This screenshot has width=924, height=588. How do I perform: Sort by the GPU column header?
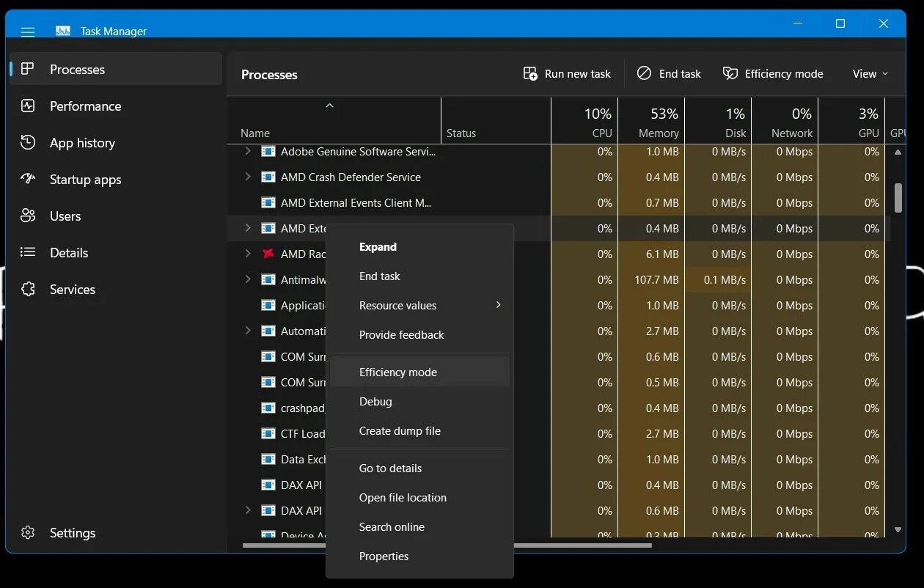(851, 120)
